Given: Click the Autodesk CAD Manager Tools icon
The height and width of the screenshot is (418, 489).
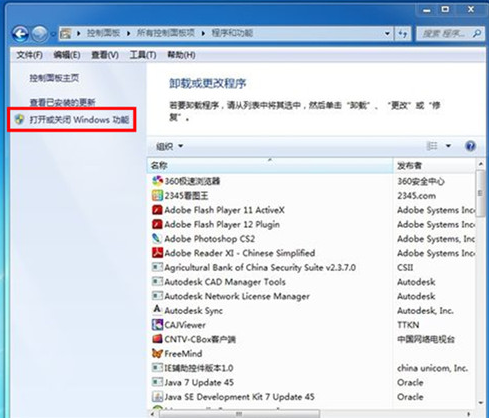Looking at the screenshot, I should pos(157,282).
